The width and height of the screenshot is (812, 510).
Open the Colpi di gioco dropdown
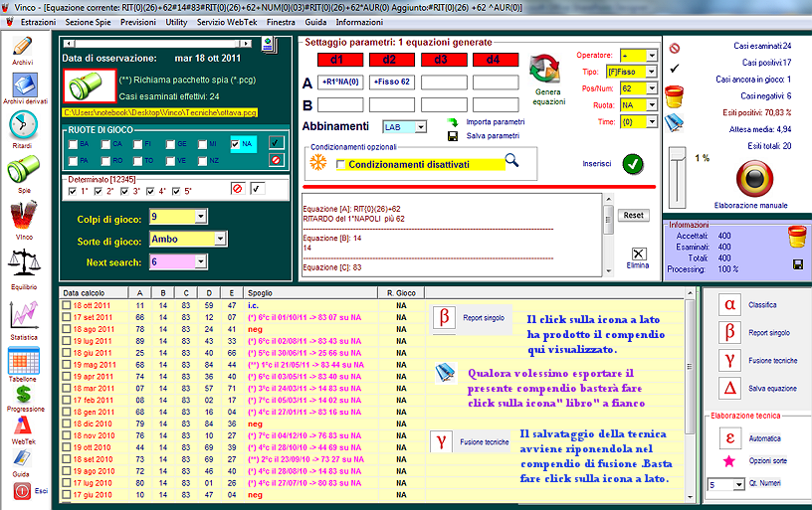pos(201,217)
